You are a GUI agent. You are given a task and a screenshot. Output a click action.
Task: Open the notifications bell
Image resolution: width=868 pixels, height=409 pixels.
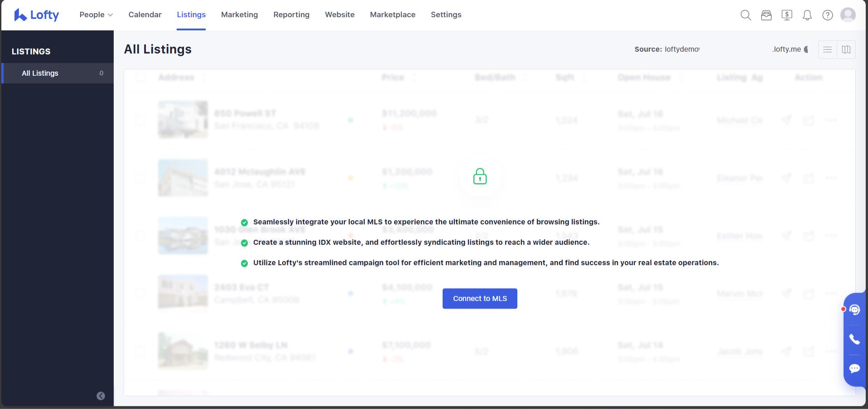point(807,15)
